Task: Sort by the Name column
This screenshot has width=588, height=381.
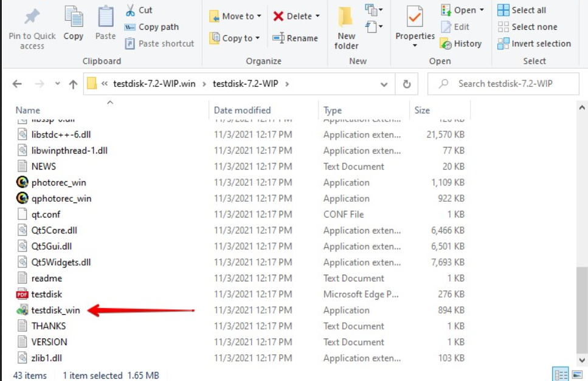Action: pos(28,110)
